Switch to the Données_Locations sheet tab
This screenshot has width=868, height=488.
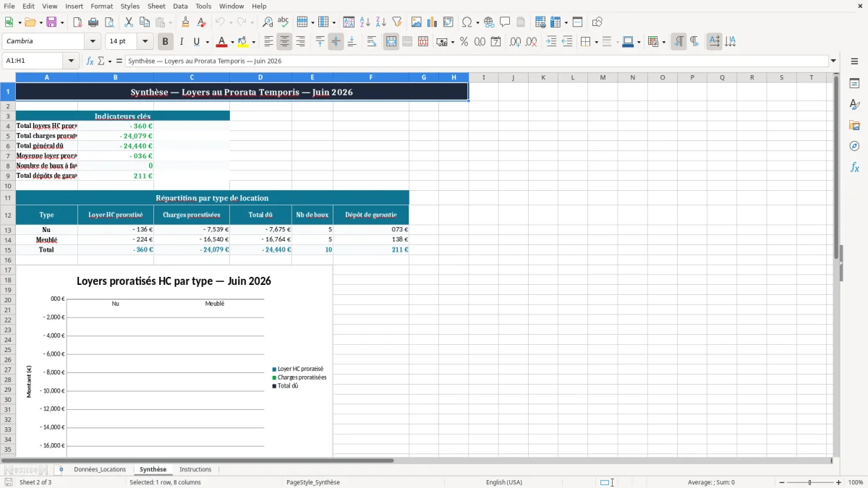(100, 469)
